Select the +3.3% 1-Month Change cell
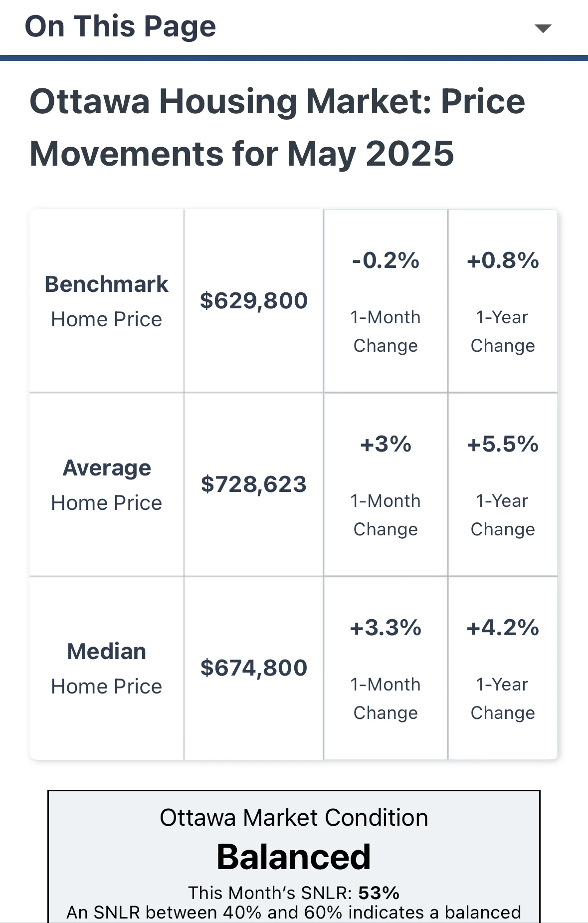The height and width of the screenshot is (923, 588). (x=386, y=668)
